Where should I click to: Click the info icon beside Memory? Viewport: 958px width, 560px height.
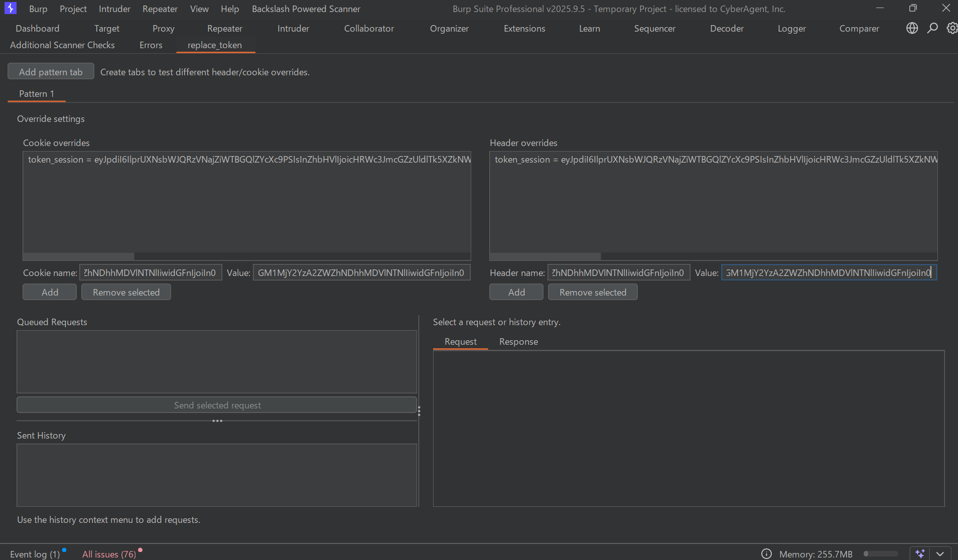pyautogui.click(x=766, y=553)
